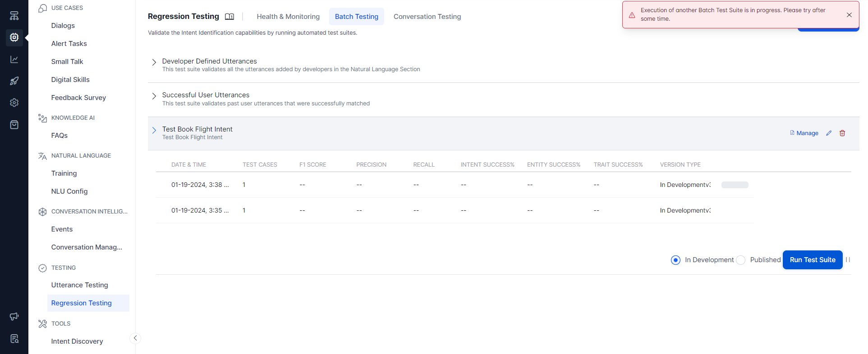
Task: Switch to the Health & Monitoring tab
Action: coord(288,17)
